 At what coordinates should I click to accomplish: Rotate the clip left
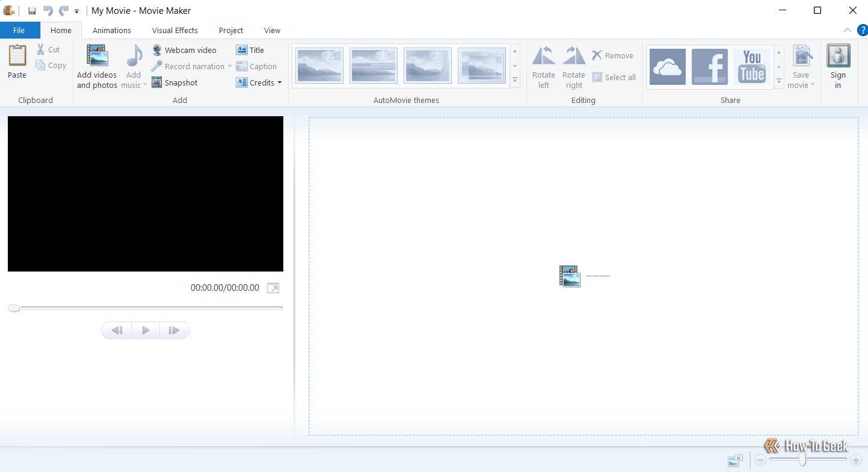pyautogui.click(x=543, y=66)
